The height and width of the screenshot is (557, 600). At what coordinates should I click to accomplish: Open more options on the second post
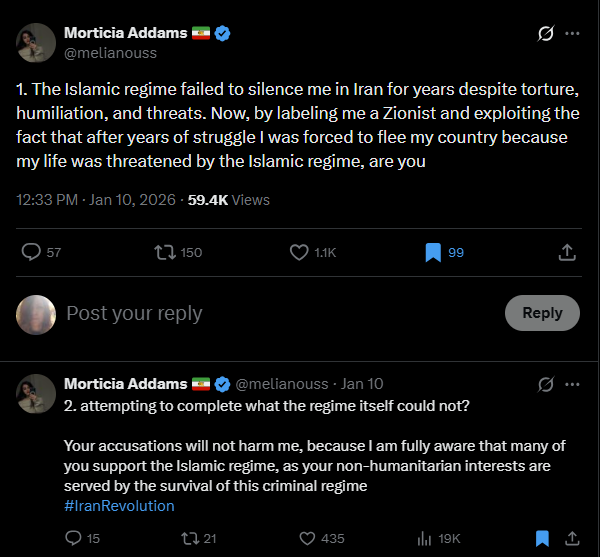573,384
